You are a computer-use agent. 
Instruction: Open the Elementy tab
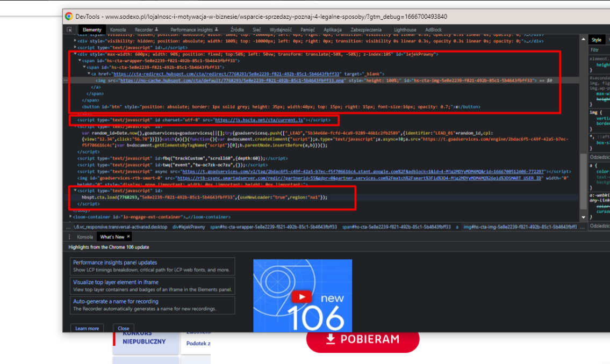[92, 30]
